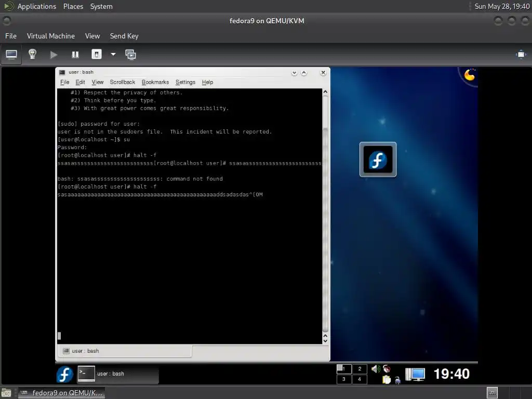Image resolution: width=532 pixels, height=399 pixels.
Task: Click 'sudoers file' incident message line
Action: click(165, 131)
